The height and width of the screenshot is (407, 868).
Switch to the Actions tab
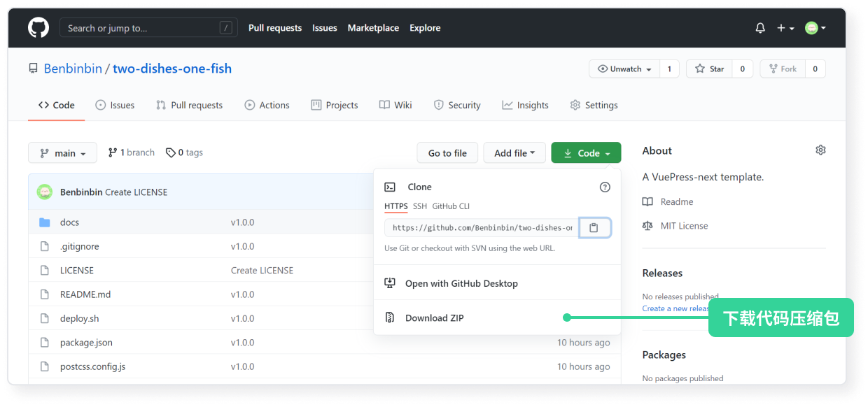click(267, 105)
